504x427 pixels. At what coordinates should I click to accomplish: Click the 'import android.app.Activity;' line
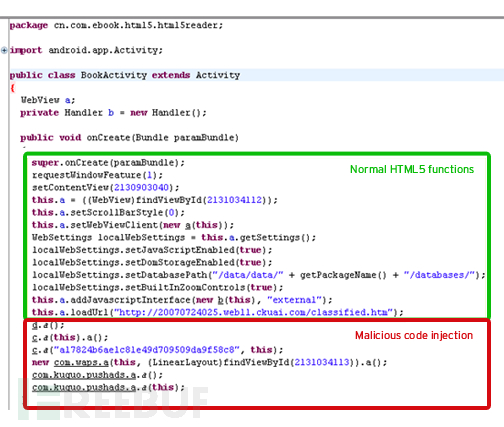(86, 50)
